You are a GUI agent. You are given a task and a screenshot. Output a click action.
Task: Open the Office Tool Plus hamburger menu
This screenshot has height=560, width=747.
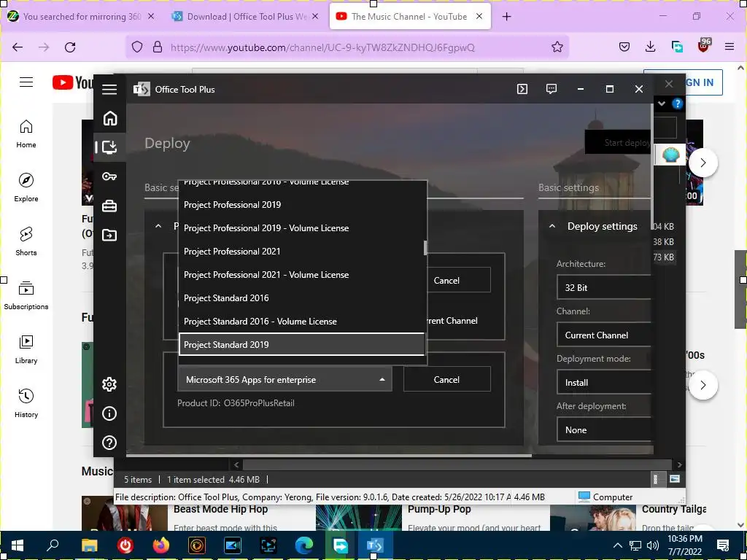(109, 89)
